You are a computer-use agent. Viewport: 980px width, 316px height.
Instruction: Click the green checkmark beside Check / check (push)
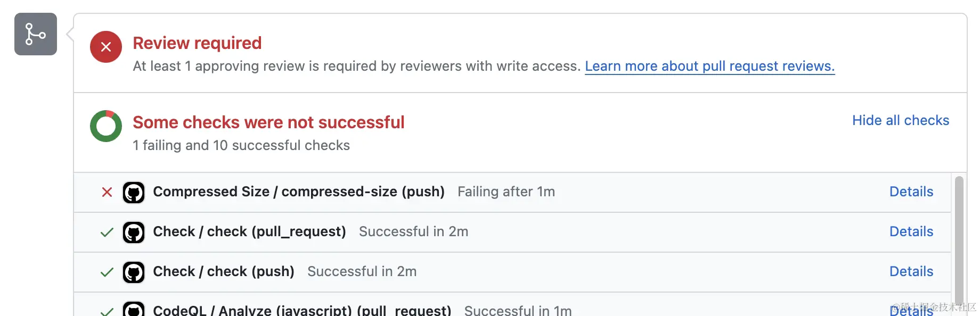coord(107,272)
